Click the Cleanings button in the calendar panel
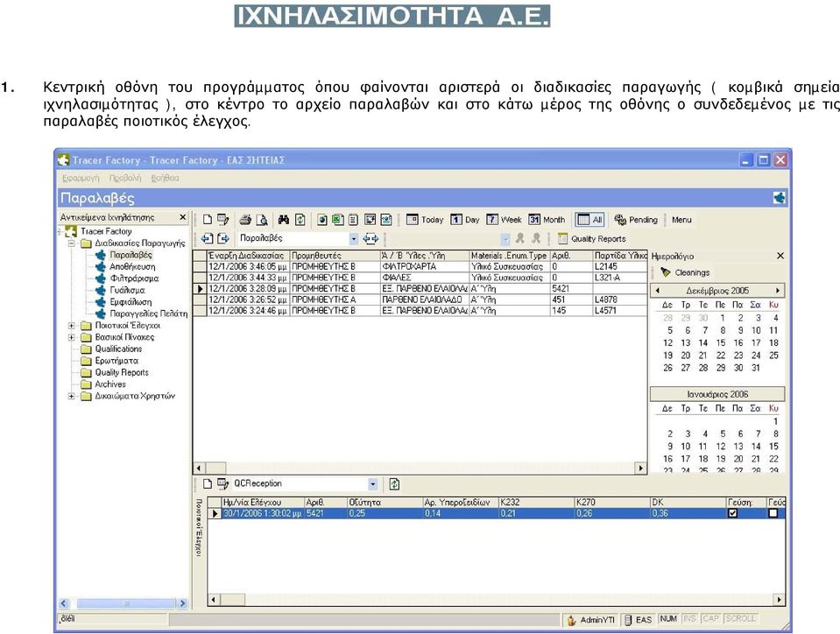Viewport: 840px width, 634px height. click(685, 272)
